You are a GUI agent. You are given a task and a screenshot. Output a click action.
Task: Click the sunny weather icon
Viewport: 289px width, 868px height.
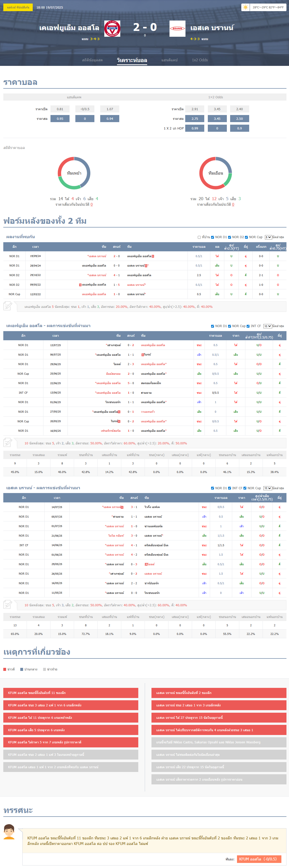[x=245, y=7]
